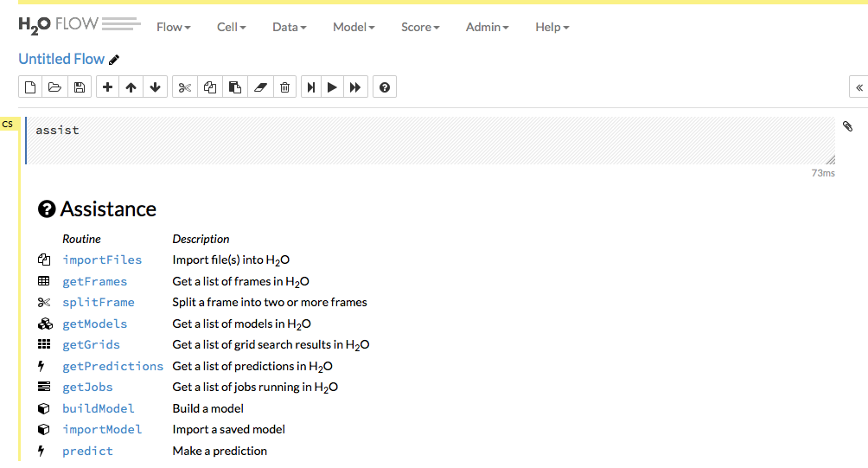
Task: Cut the cell using the scissors toolbar icon
Action: (185, 87)
